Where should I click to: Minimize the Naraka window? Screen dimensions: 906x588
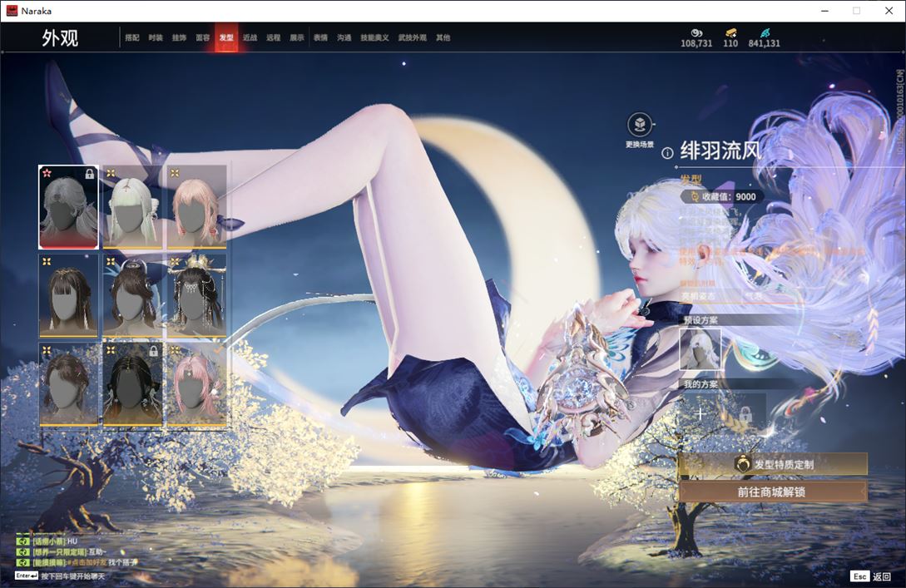click(824, 11)
